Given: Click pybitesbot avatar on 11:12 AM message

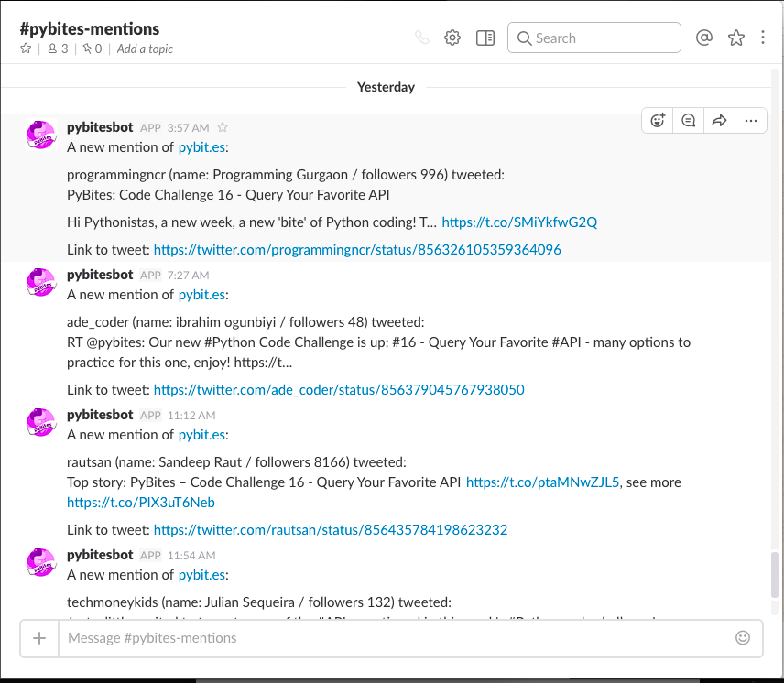Looking at the screenshot, I should coord(41,422).
